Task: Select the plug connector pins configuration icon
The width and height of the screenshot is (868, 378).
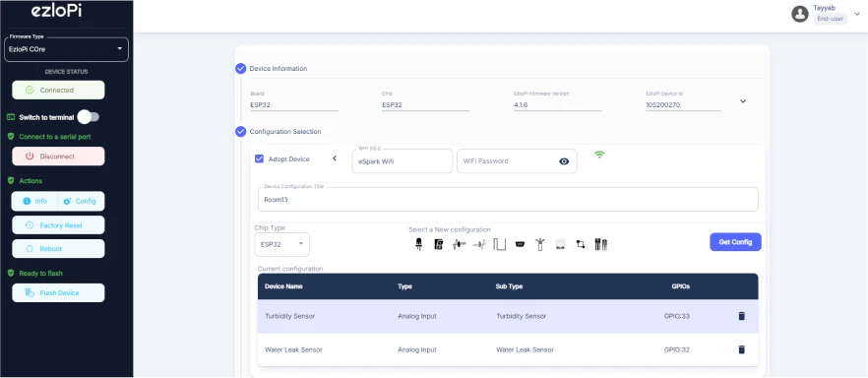Action: 600,244
